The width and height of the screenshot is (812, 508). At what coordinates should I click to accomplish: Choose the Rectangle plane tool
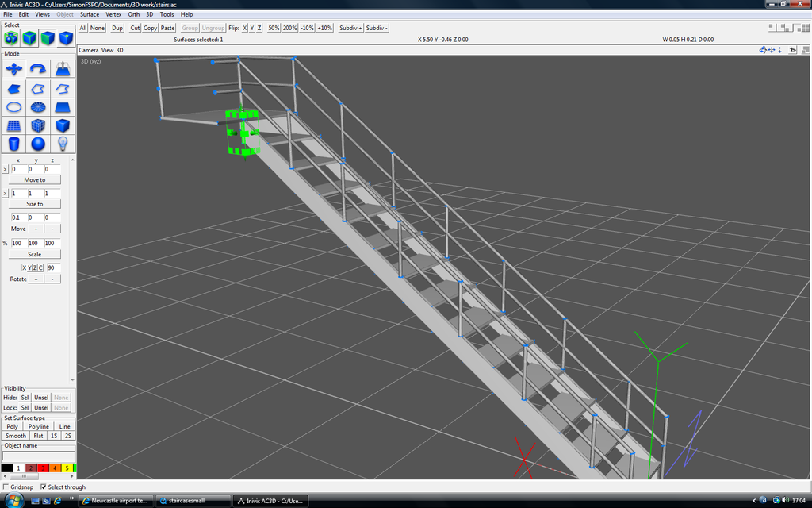pos(63,107)
